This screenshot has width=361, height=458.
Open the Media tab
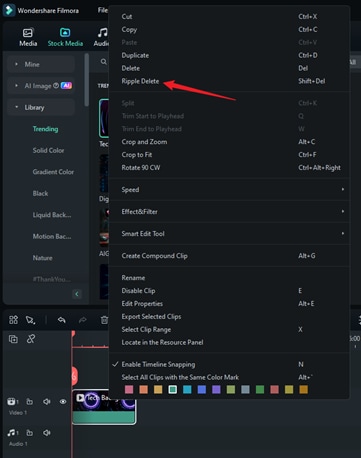[x=28, y=37]
